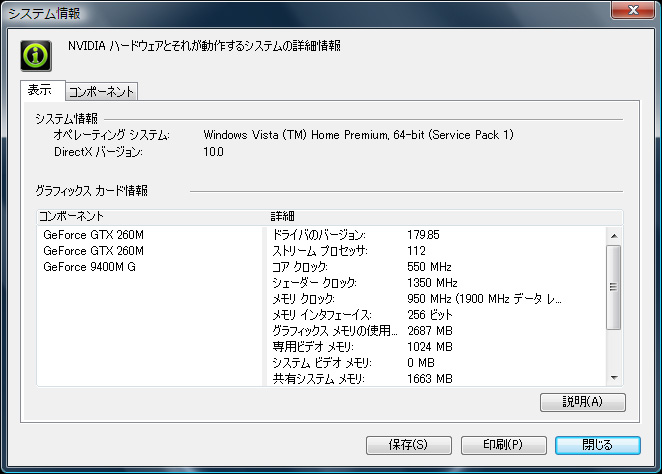Click the 専用ビデオ メモリ row

click(437, 347)
